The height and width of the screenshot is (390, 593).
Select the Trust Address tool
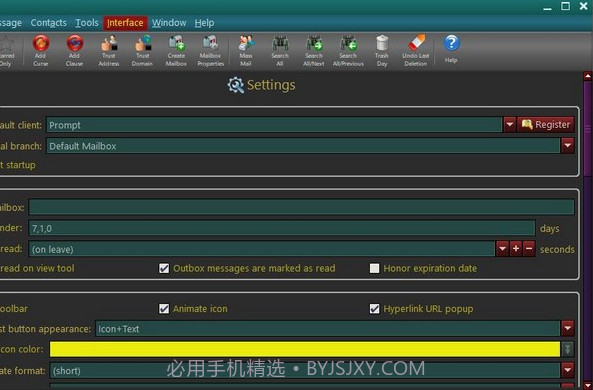tap(109, 51)
